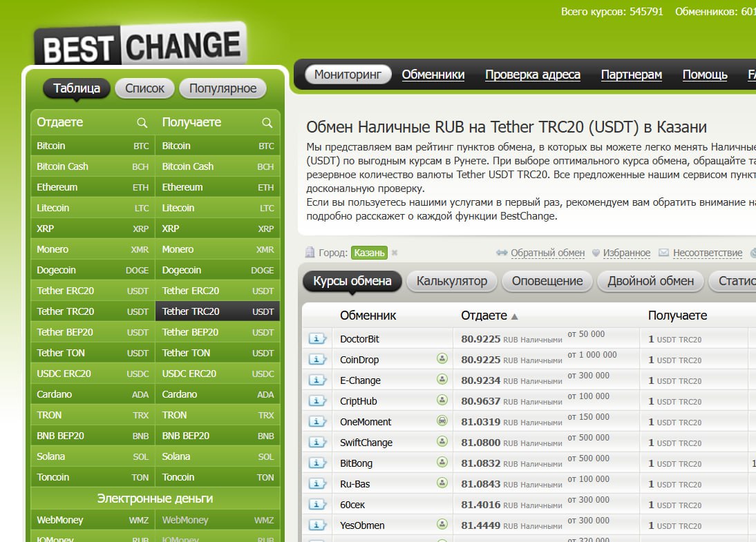Select Toncoin TON in the Отдаете column
Viewport: 756px width, 542px height.
coord(93,477)
